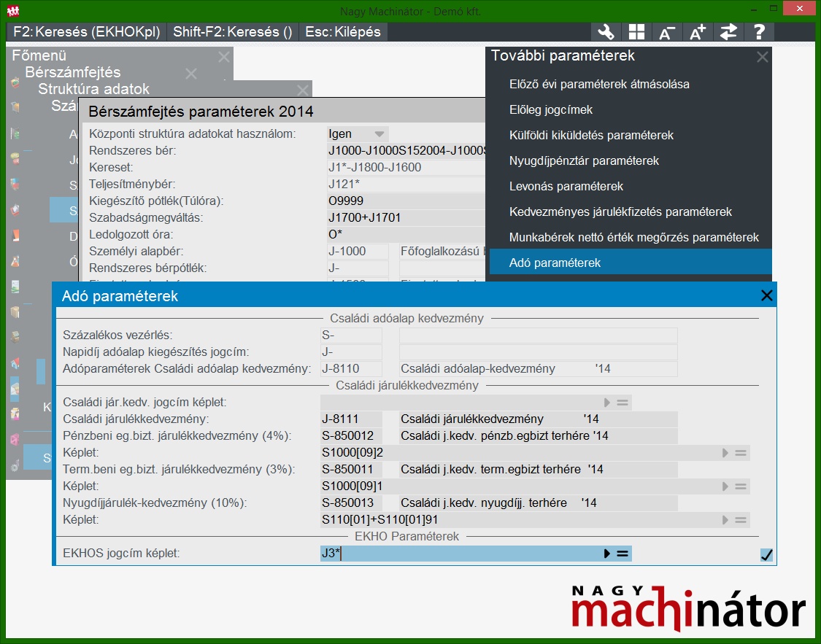Close the Főmenü panel
Viewport: 821px width, 644px height.
tap(224, 57)
